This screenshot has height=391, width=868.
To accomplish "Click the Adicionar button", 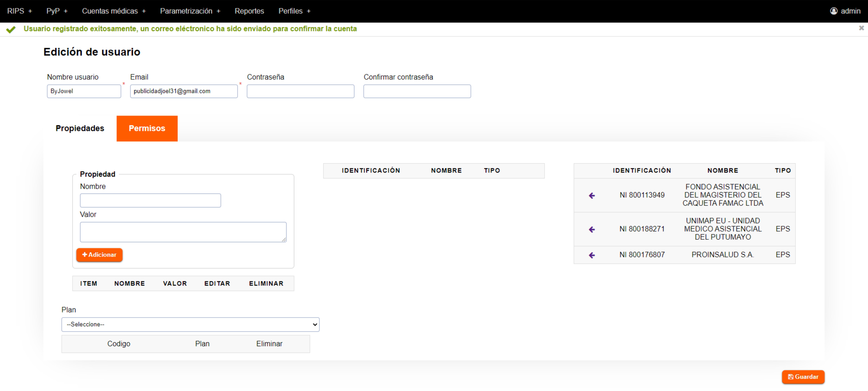I will (x=99, y=255).
